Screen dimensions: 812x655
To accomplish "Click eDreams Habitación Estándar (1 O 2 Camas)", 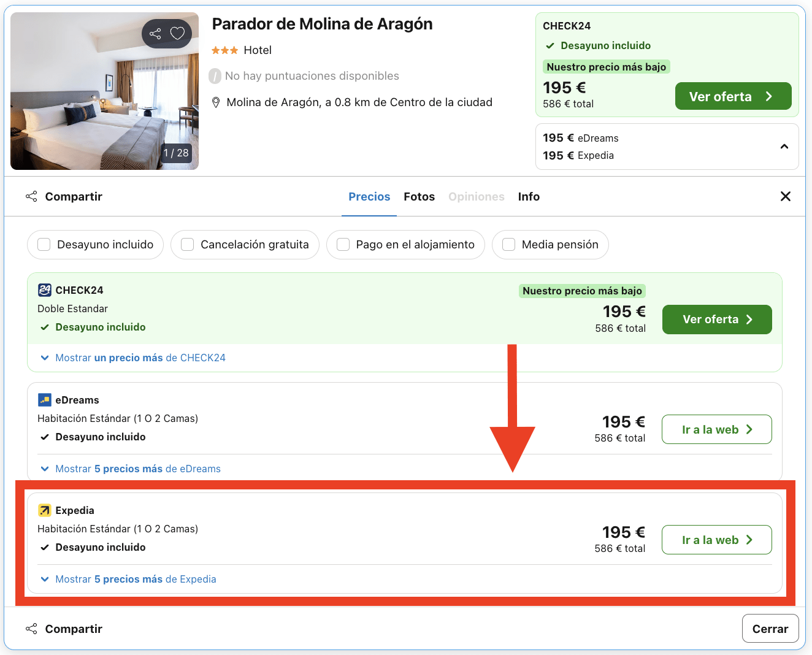I will tap(118, 418).
